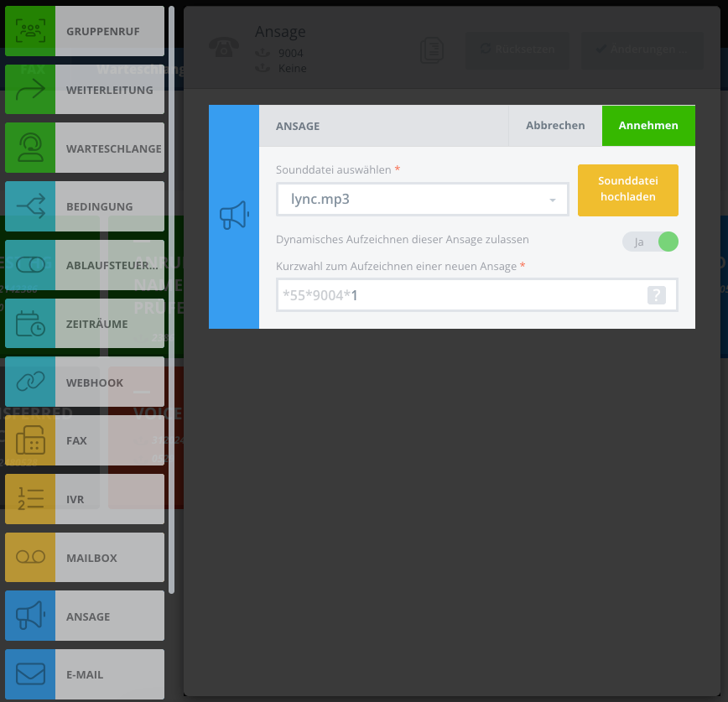Click the Fax machine icon
This screenshot has height=702, width=728.
pos(30,440)
